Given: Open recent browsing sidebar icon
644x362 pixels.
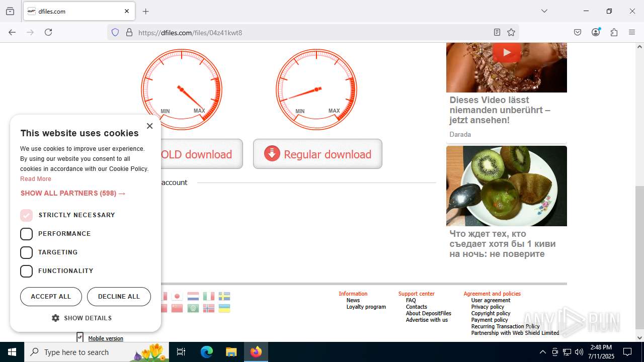Looking at the screenshot, I should coord(10,11).
